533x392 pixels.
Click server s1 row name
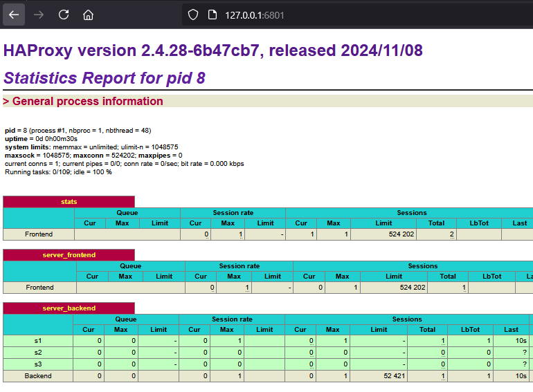pos(38,341)
